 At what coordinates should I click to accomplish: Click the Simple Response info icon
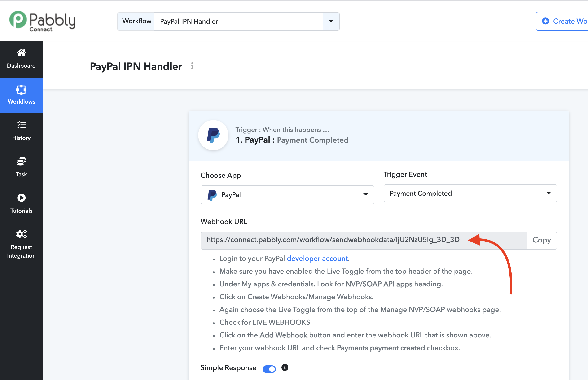pos(285,367)
